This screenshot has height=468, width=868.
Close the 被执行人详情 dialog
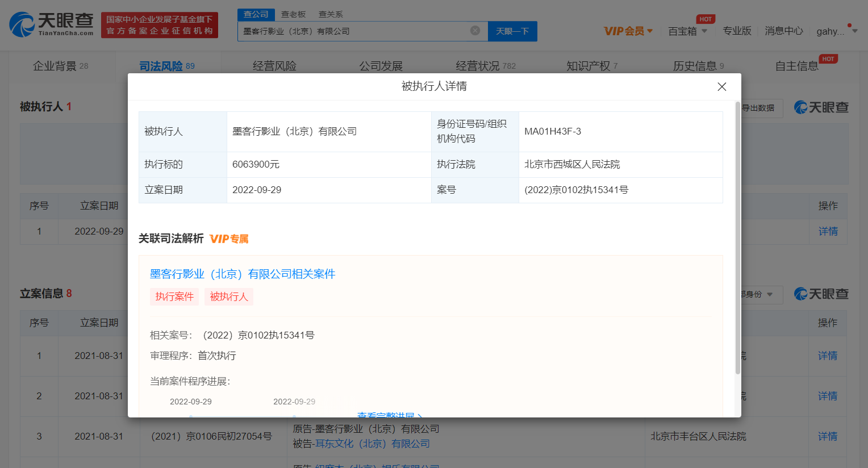(722, 86)
